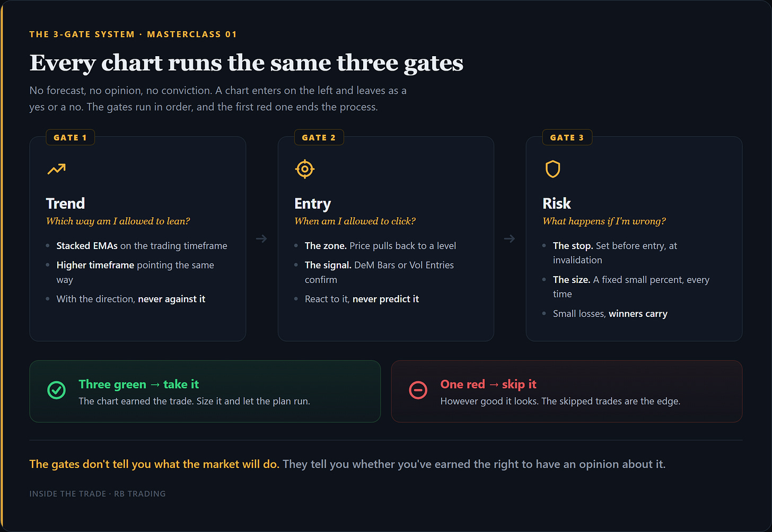Image resolution: width=772 pixels, height=532 pixels.
Task: Click the trend arrow icon in Gate 1
Action: click(56, 169)
